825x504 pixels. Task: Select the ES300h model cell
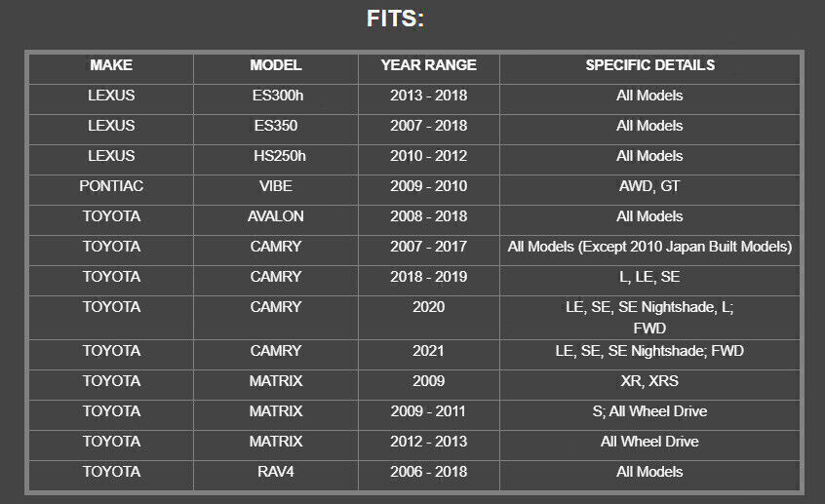(x=276, y=96)
